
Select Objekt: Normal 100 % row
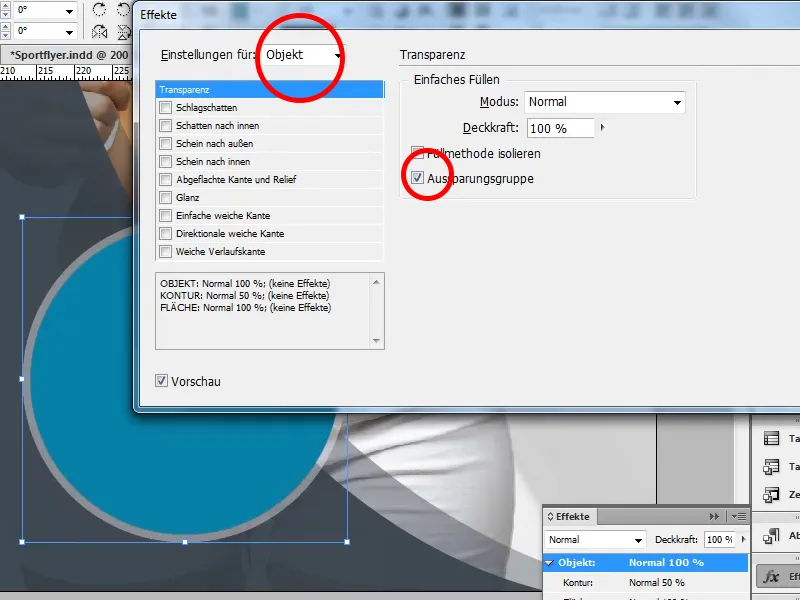(x=645, y=563)
